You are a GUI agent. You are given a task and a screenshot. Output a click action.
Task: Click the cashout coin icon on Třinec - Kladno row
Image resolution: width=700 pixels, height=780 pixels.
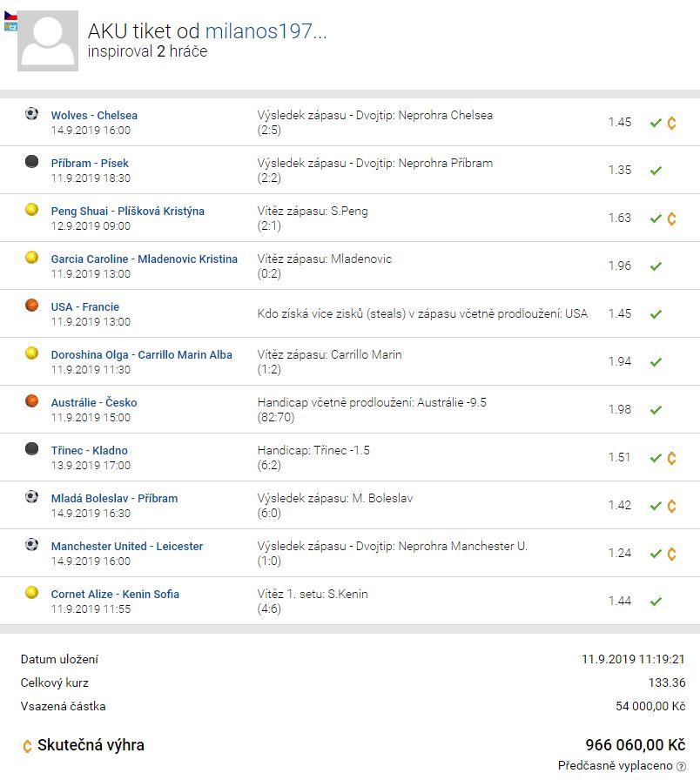(671, 458)
